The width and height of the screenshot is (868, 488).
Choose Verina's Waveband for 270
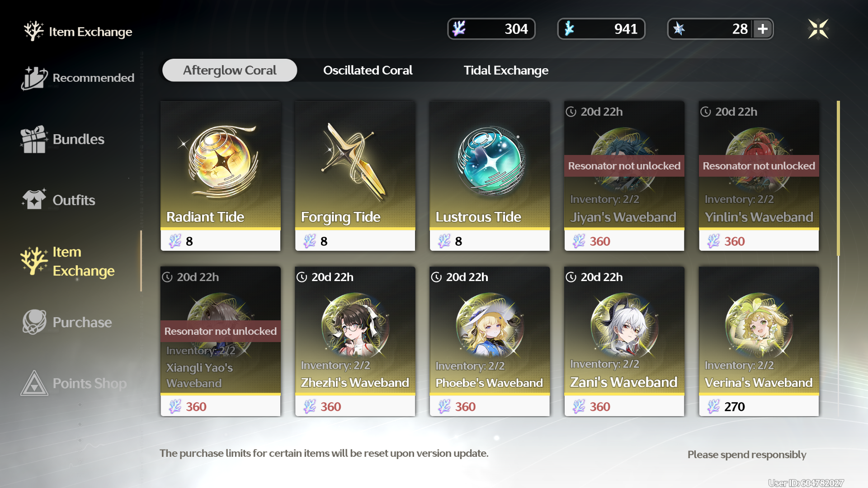click(759, 341)
